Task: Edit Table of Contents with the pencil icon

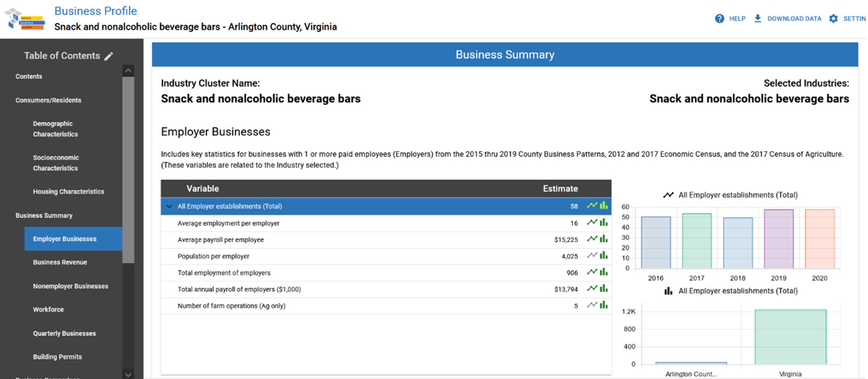Action: tap(109, 56)
